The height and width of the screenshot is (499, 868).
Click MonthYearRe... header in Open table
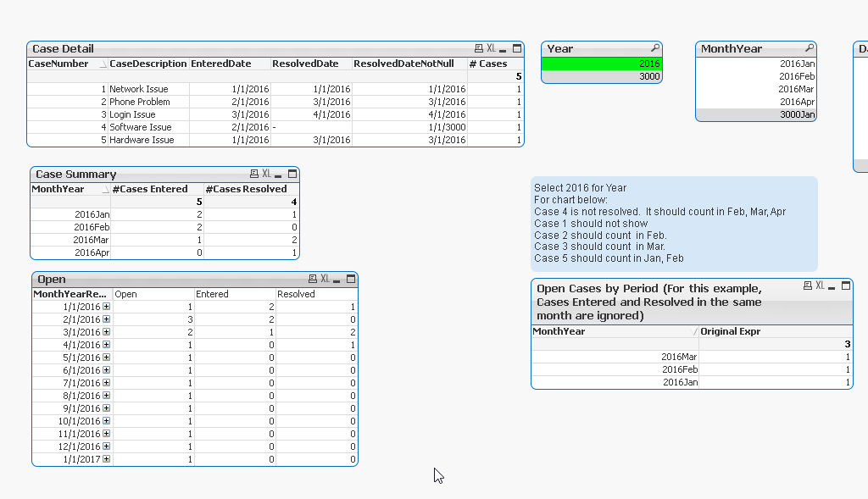click(x=72, y=294)
